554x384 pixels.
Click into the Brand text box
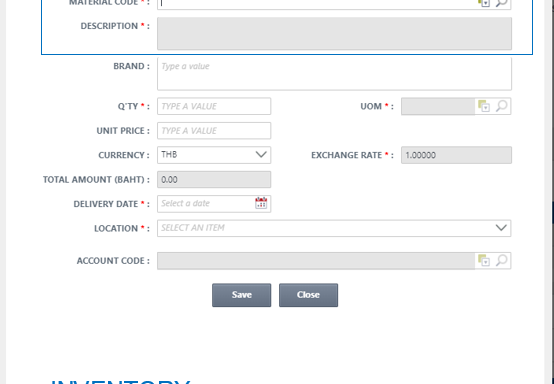334,74
